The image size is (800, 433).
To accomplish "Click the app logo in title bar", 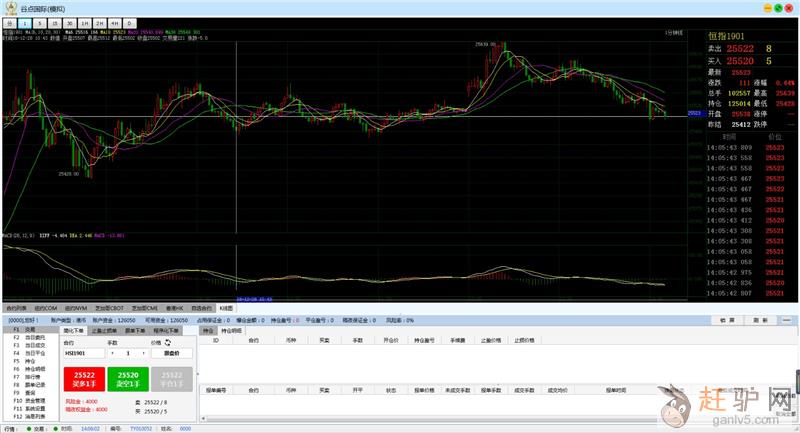I will point(11,7).
